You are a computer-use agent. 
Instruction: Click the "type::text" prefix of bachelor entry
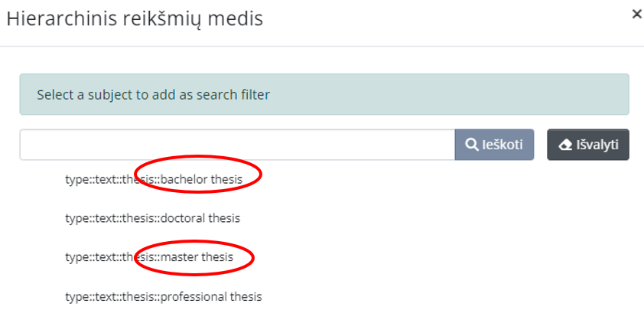coord(86,179)
